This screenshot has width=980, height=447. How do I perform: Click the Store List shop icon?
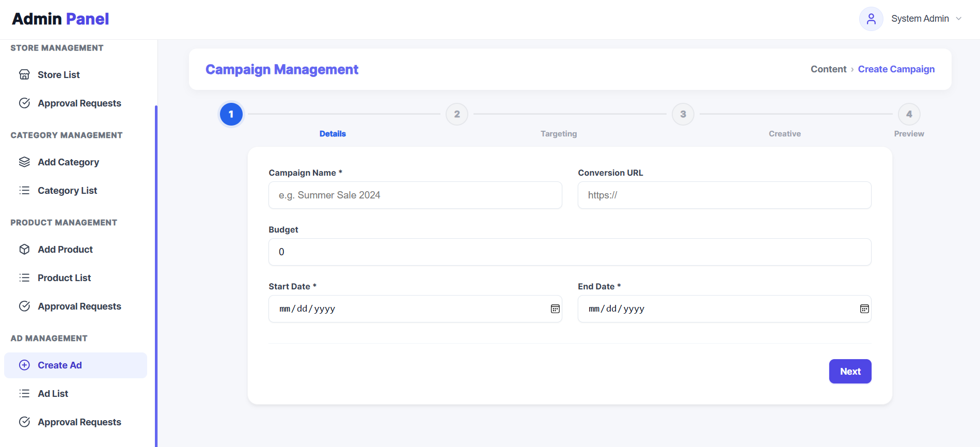point(24,74)
